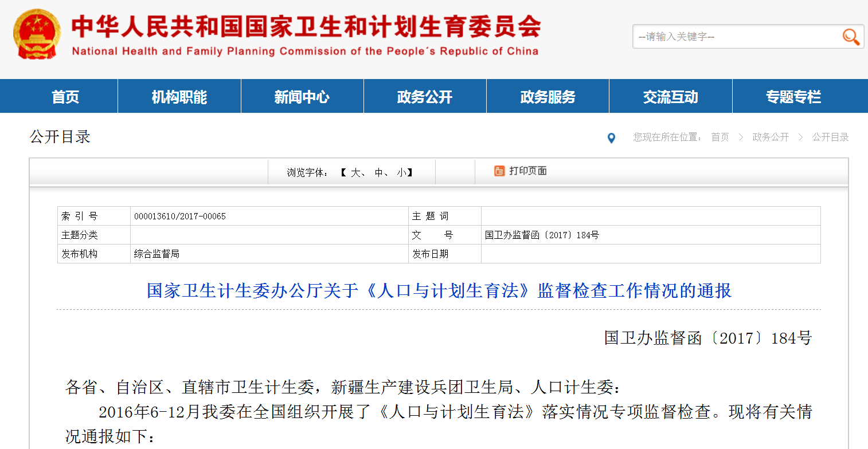Screen dimensions: 868x449
Task: Click the index number 000013610/2017-00065
Action: point(180,216)
